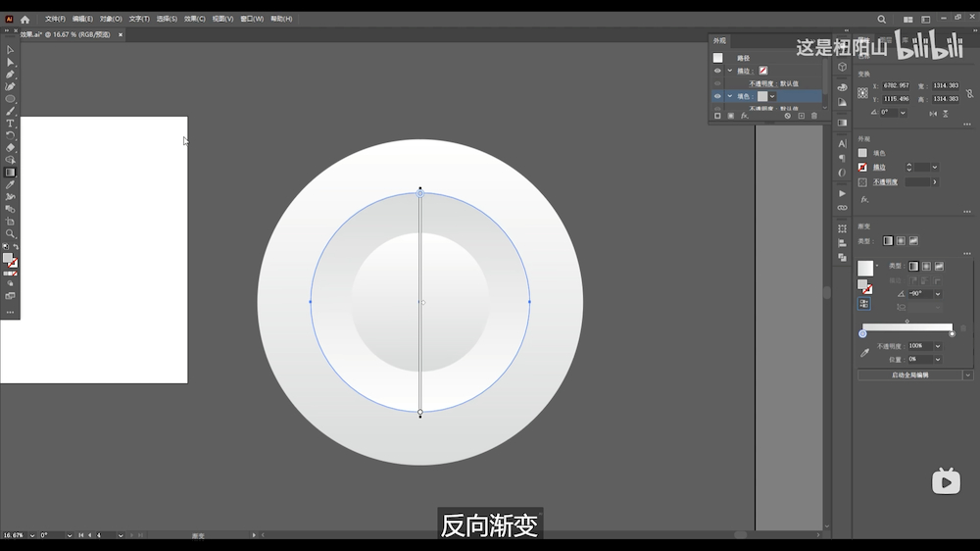
Task: Select the Eraser tool
Action: coord(10,148)
